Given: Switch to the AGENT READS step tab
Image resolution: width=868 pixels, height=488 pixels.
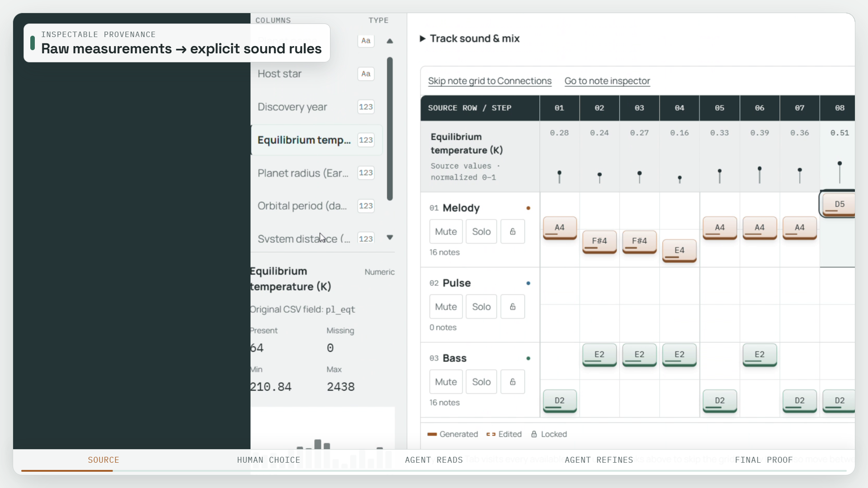Looking at the screenshot, I should tap(434, 460).
